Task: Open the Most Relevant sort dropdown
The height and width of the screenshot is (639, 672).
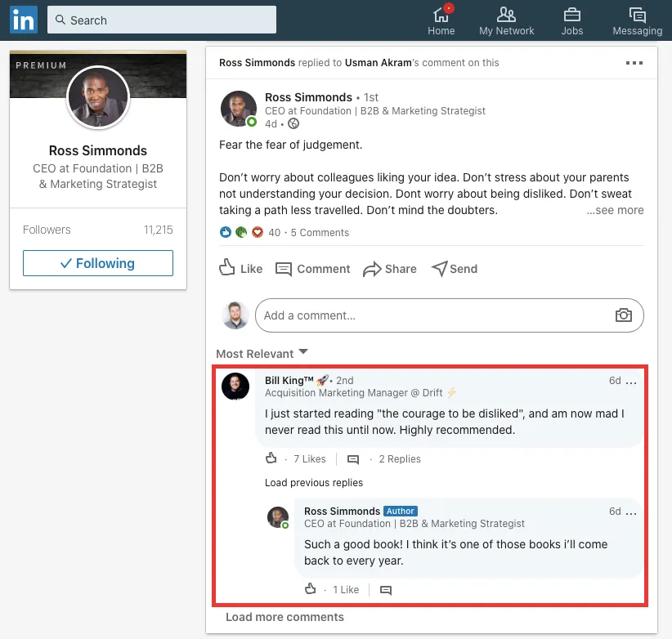Action: coord(262,353)
